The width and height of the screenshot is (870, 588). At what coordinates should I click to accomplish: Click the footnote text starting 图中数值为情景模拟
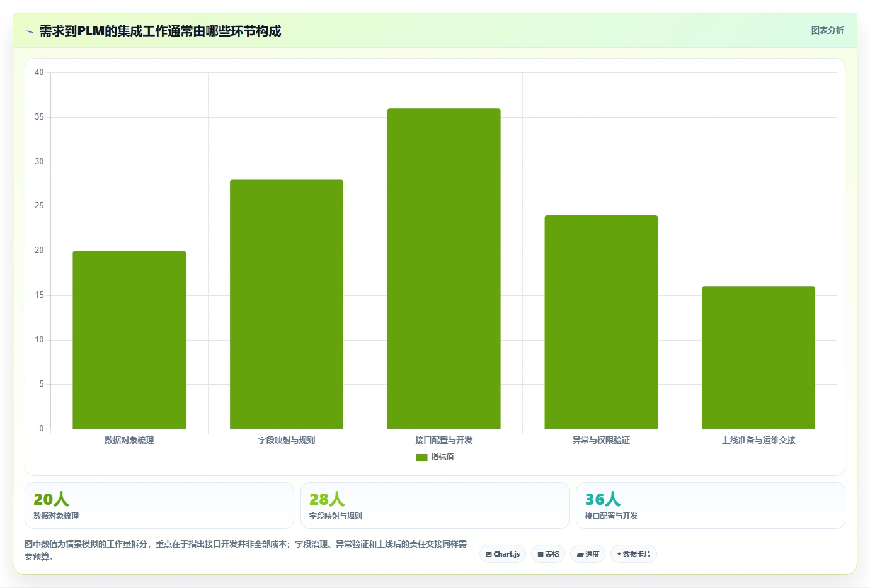coord(246,550)
